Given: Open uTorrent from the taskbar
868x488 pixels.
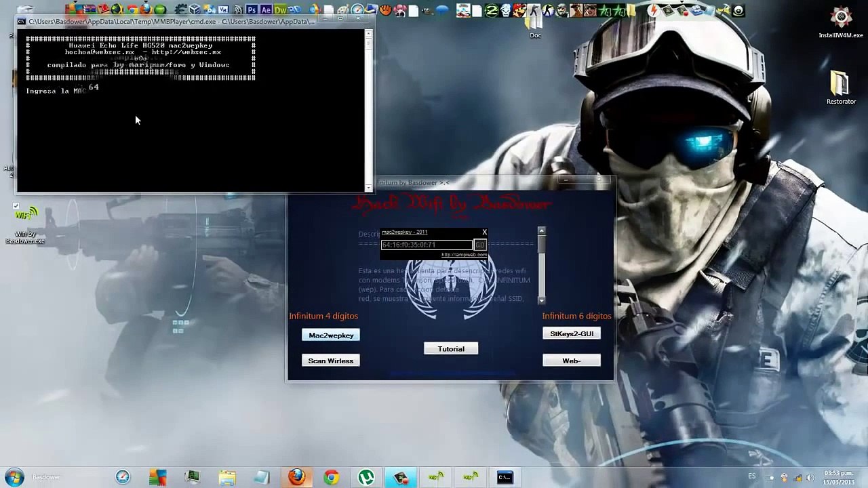Looking at the screenshot, I should pos(366,477).
